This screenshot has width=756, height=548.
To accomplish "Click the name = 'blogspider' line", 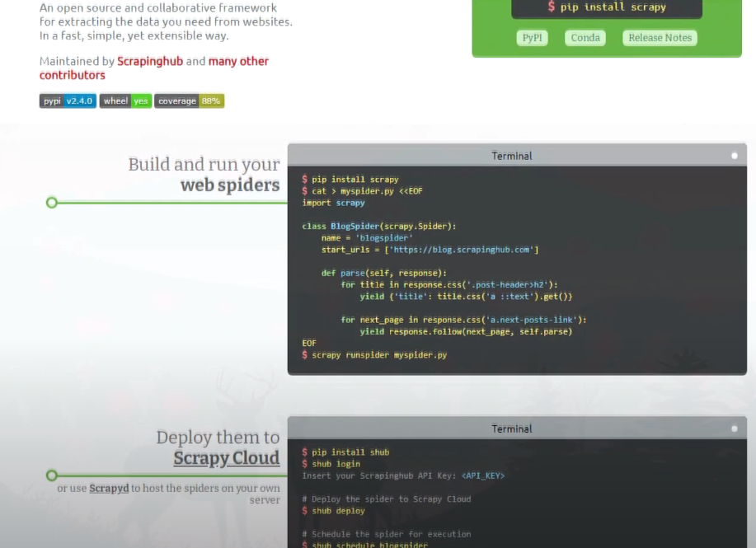I will pos(367,237).
